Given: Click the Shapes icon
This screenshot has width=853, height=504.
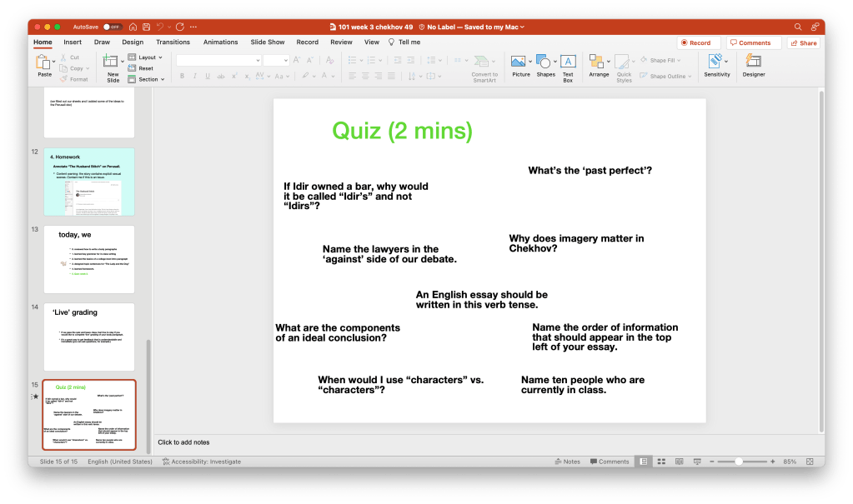Looking at the screenshot, I should point(545,65).
